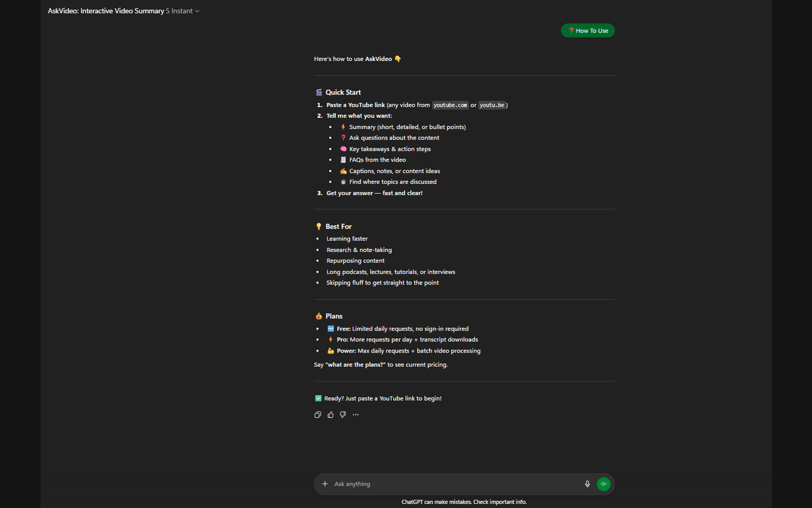This screenshot has width=812, height=508.
Task: Copy the AskVideo response message
Action: (317, 415)
